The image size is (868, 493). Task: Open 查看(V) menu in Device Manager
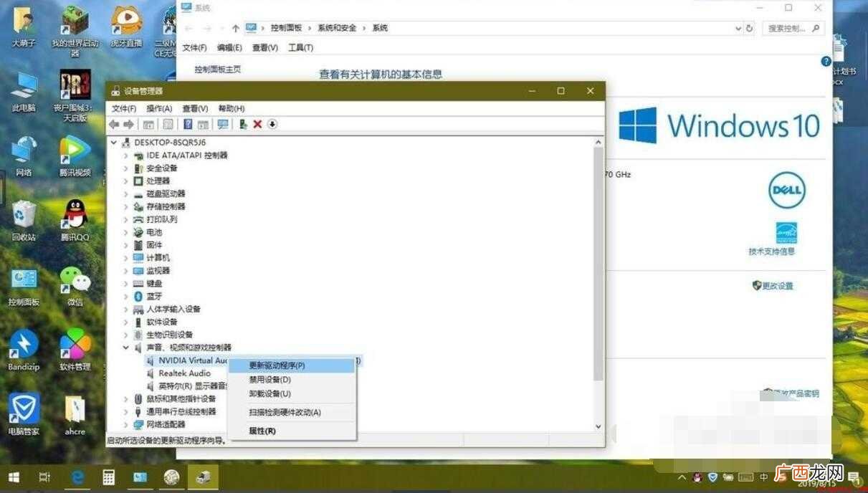(195, 108)
